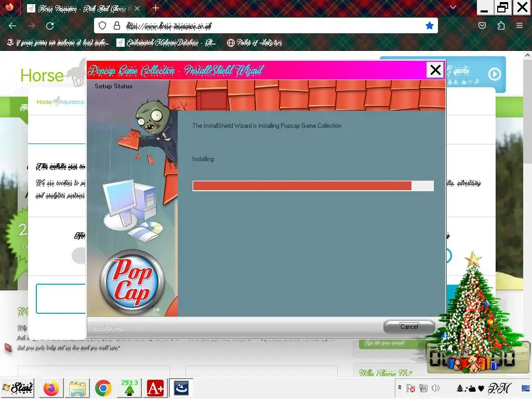Open Action Center flag tray icon

click(x=410, y=388)
